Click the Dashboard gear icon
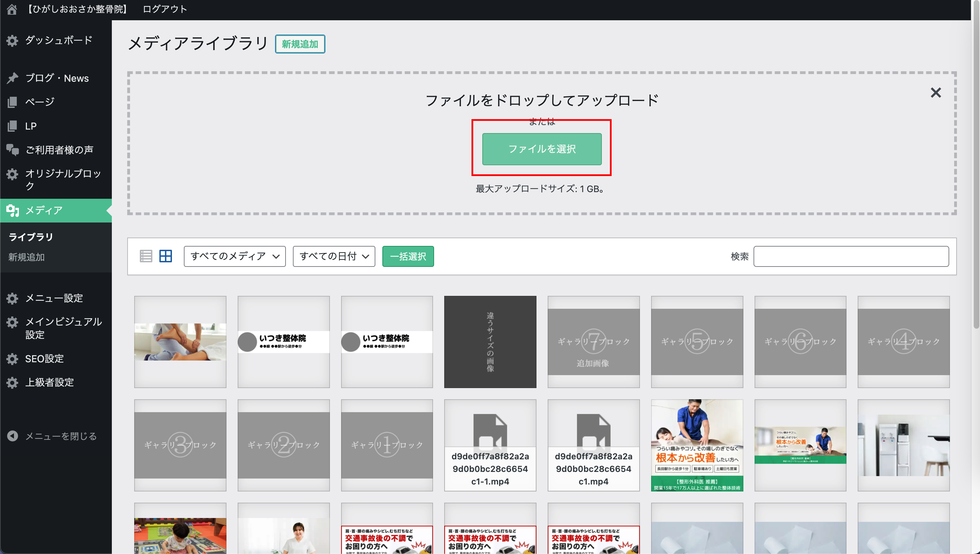The height and width of the screenshot is (554, 980). click(12, 40)
